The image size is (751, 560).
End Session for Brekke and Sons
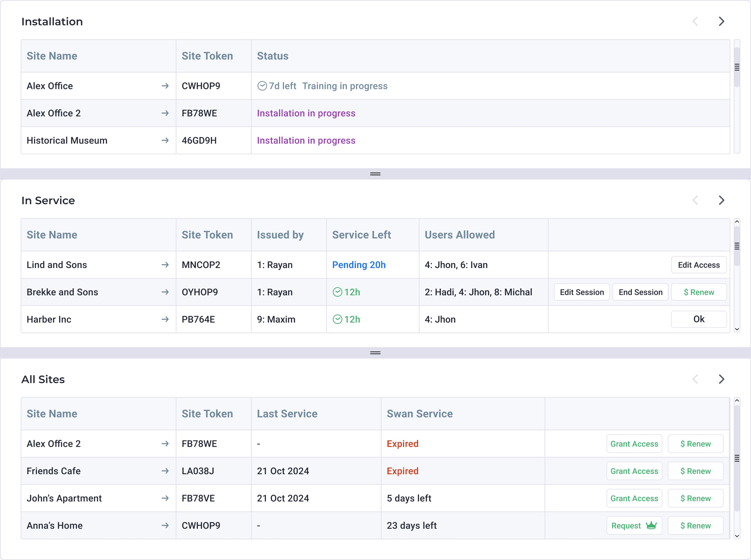(x=640, y=292)
